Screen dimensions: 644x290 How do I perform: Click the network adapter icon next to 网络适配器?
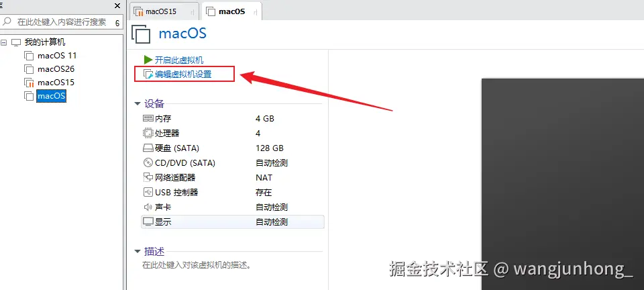[148, 177]
